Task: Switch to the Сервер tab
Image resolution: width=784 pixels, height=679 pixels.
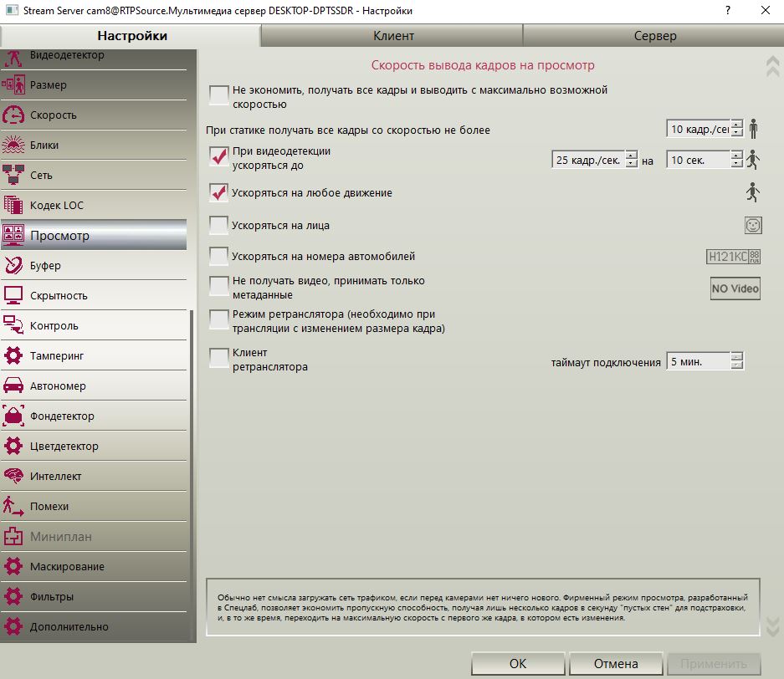Action: (x=654, y=35)
